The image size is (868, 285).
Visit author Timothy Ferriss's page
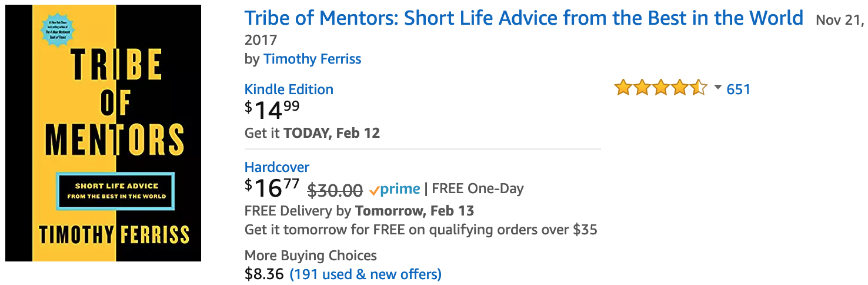(x=312, y=59)
